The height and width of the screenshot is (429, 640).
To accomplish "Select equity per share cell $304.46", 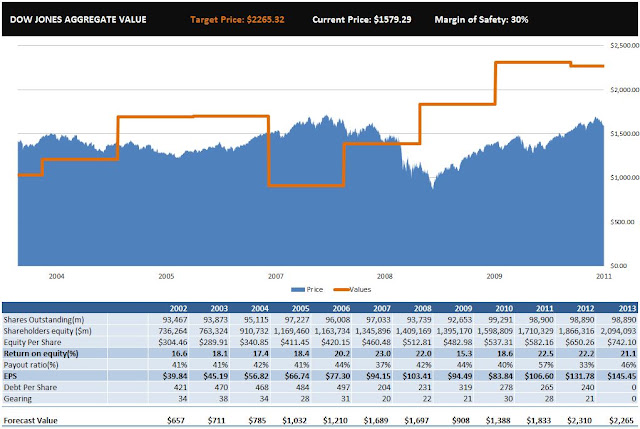I will click(173, 342).
